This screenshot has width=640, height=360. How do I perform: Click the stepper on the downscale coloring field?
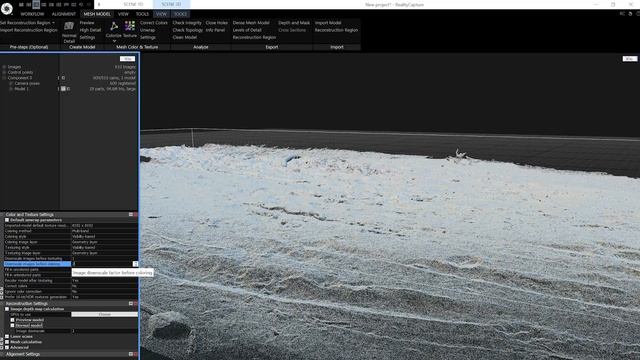tap(135, 264)
